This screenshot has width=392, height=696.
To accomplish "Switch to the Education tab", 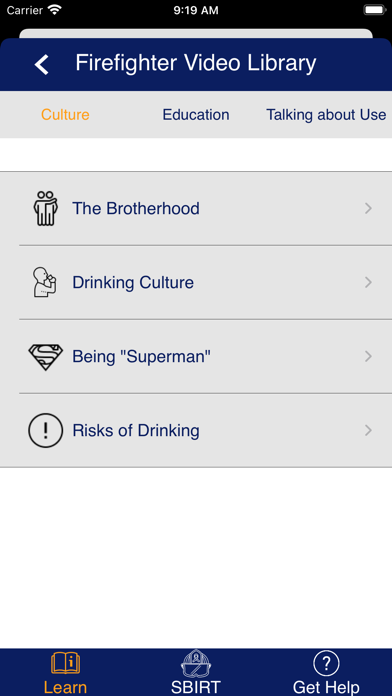I will (196, 115).
